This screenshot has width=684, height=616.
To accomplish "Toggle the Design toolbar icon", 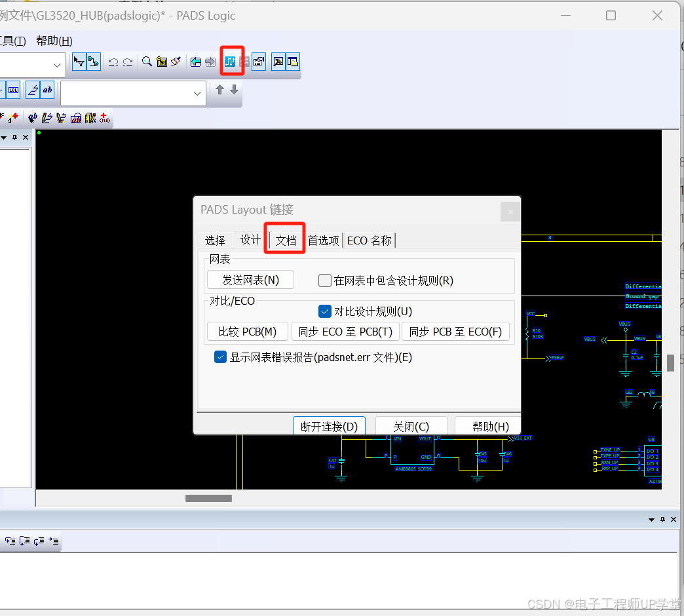I will (94, 62).
